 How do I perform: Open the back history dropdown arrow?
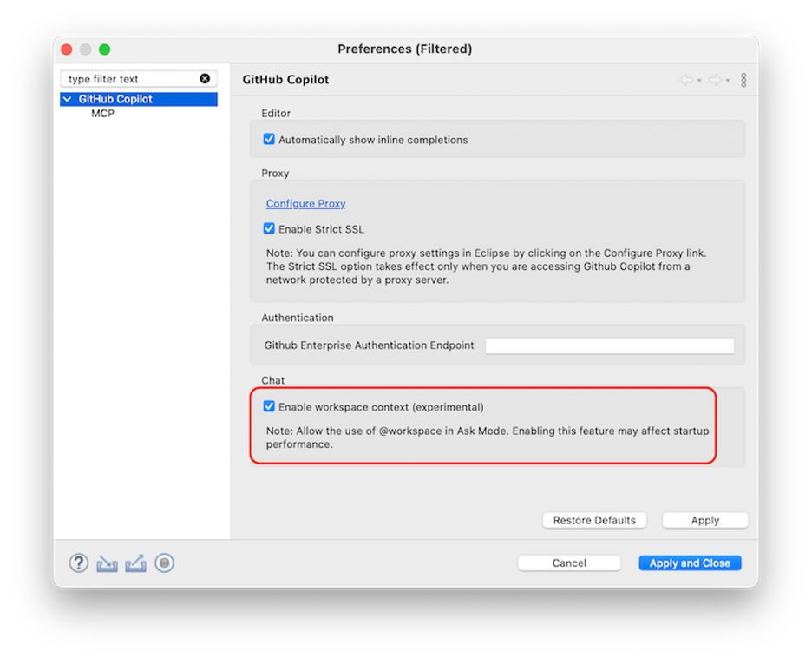699,81
